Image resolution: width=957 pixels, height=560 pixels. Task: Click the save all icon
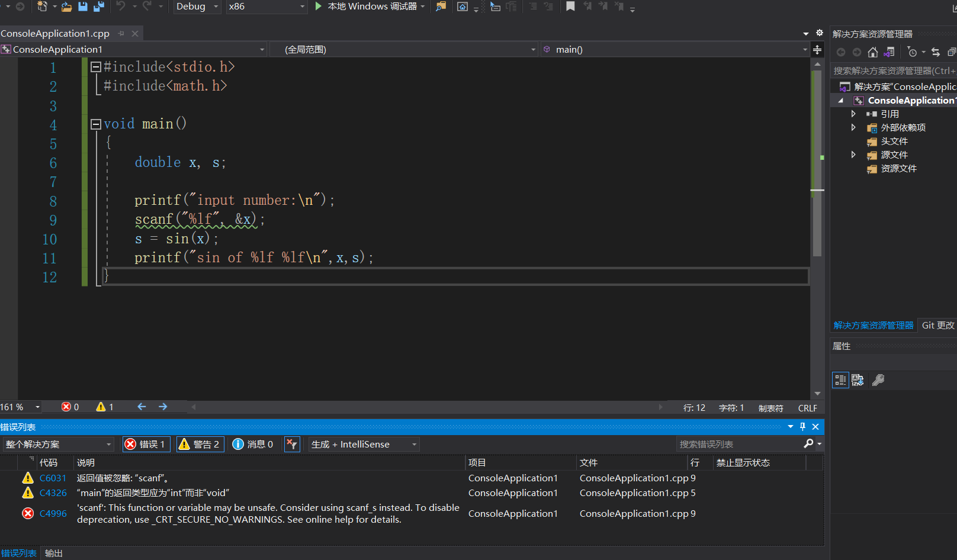(99, 7)
